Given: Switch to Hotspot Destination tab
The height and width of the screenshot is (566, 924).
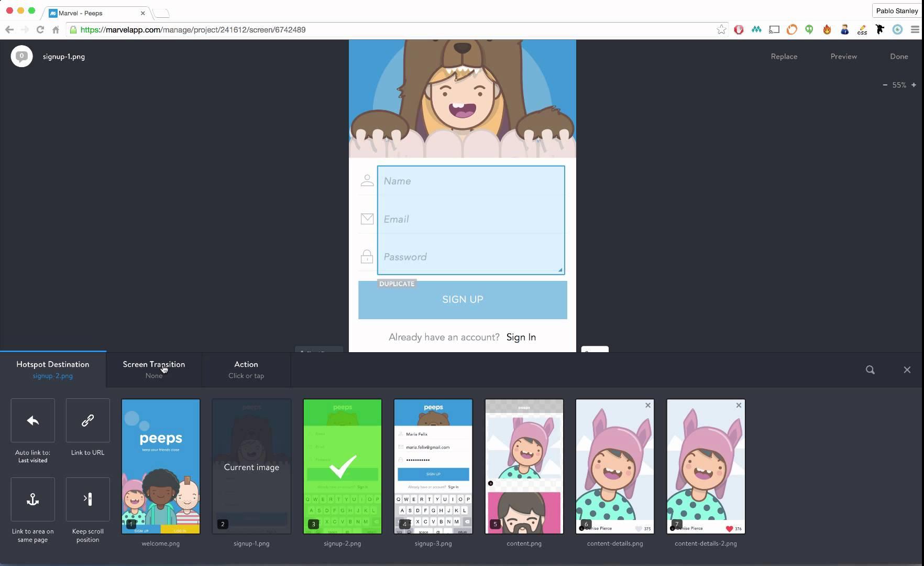Looking at the screenshot, I should [52, 369].
